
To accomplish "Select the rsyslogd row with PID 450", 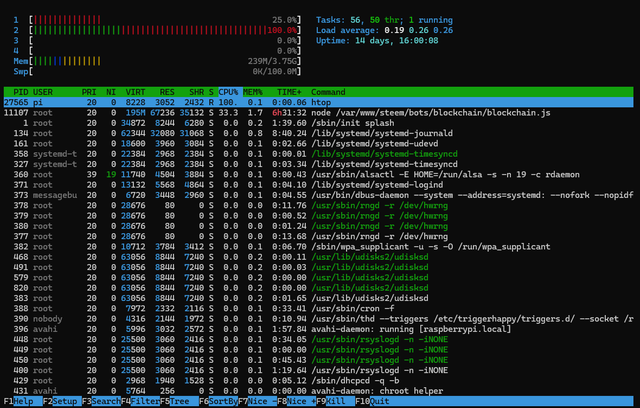I will [x=318, y=360].
